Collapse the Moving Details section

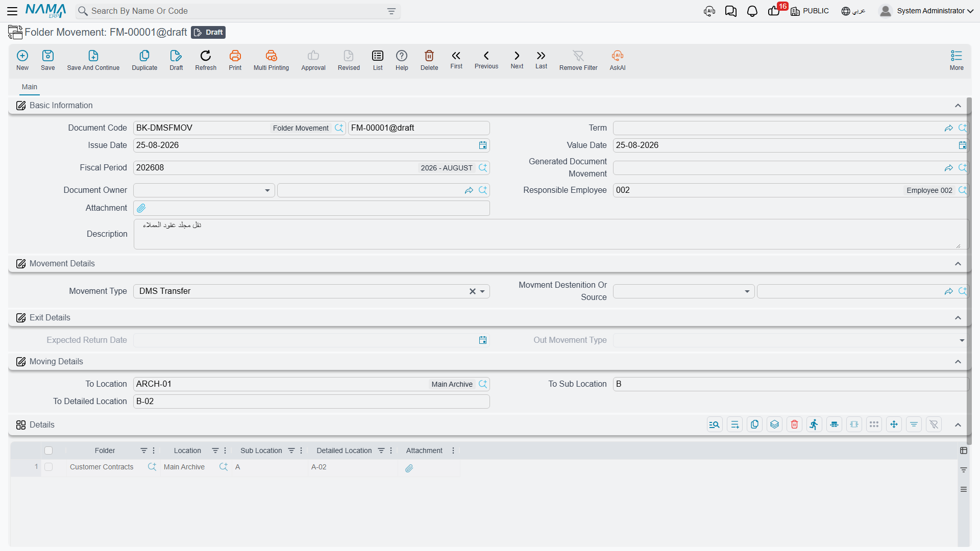[958, 362]
